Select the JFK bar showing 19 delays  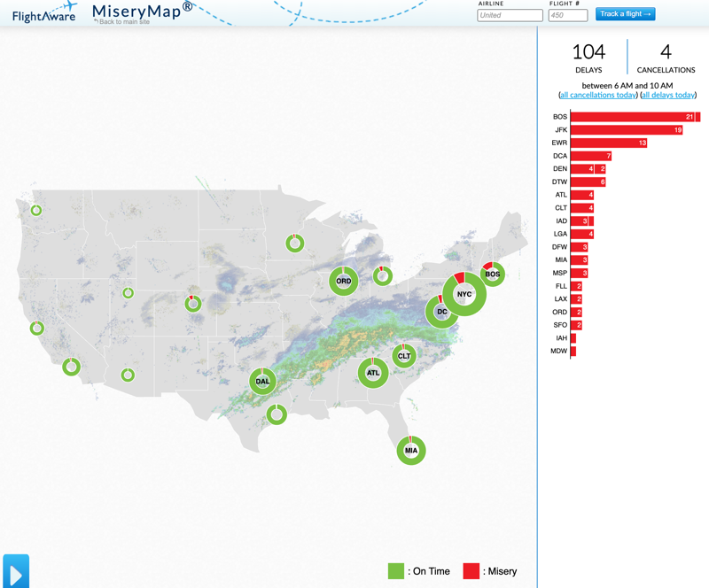[627, 130]
